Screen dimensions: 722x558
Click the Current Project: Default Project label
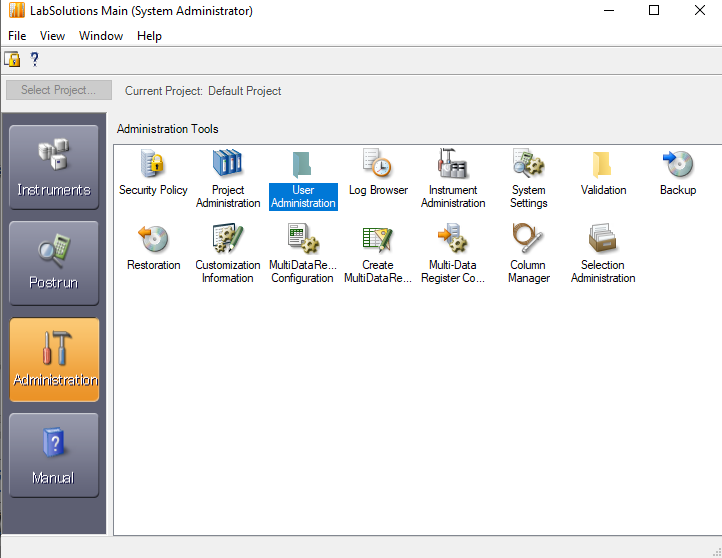tap(203, 91)
